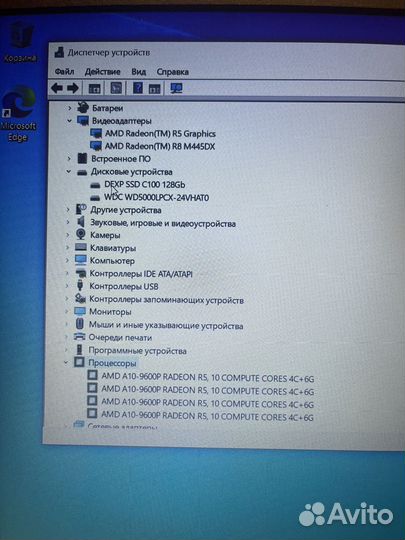Expand the Клавиатуры category

(68, 247)
